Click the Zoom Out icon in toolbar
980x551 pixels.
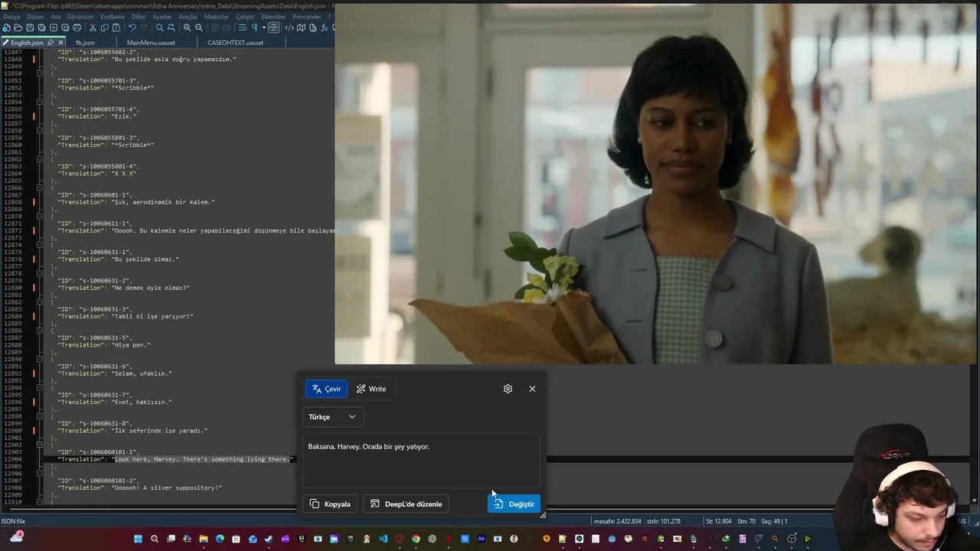point(199,28)
